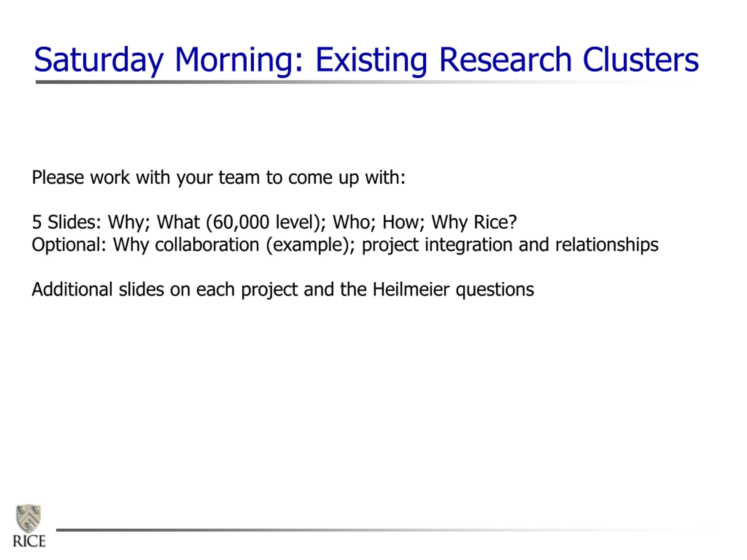Click the phrase 'Why Rice?'
747x560 pixels.
tap(474, 222)
